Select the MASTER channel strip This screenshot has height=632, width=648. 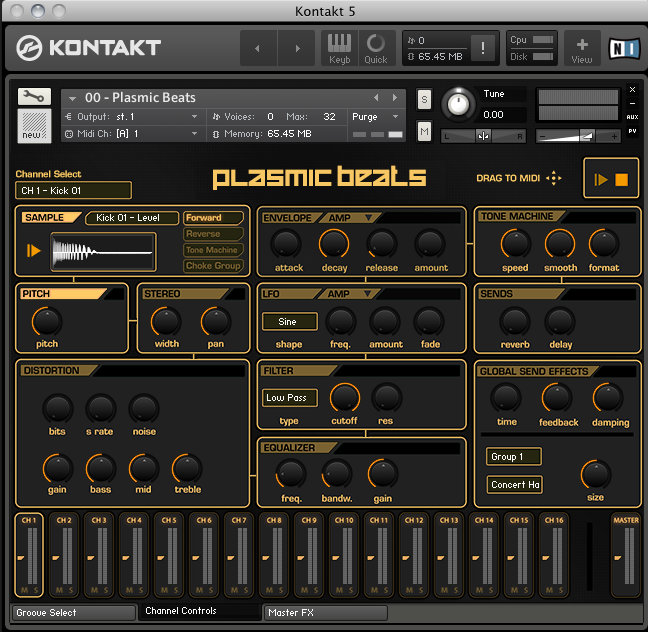point(626,555)
